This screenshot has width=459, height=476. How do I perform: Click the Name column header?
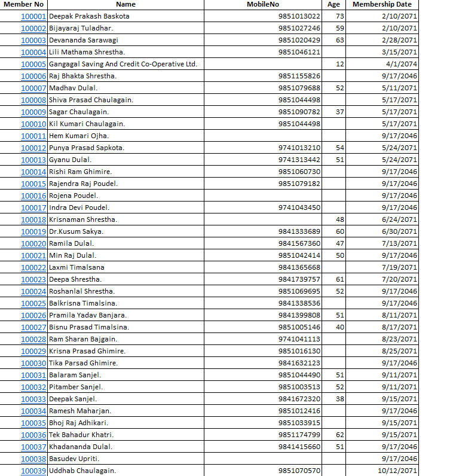pyautogui.click(x=126, y=4)
